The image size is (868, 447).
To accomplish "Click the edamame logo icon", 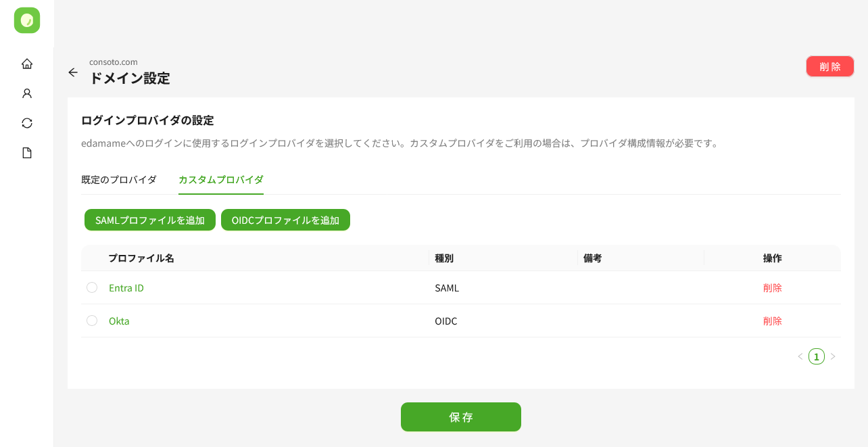I will 27,20.
